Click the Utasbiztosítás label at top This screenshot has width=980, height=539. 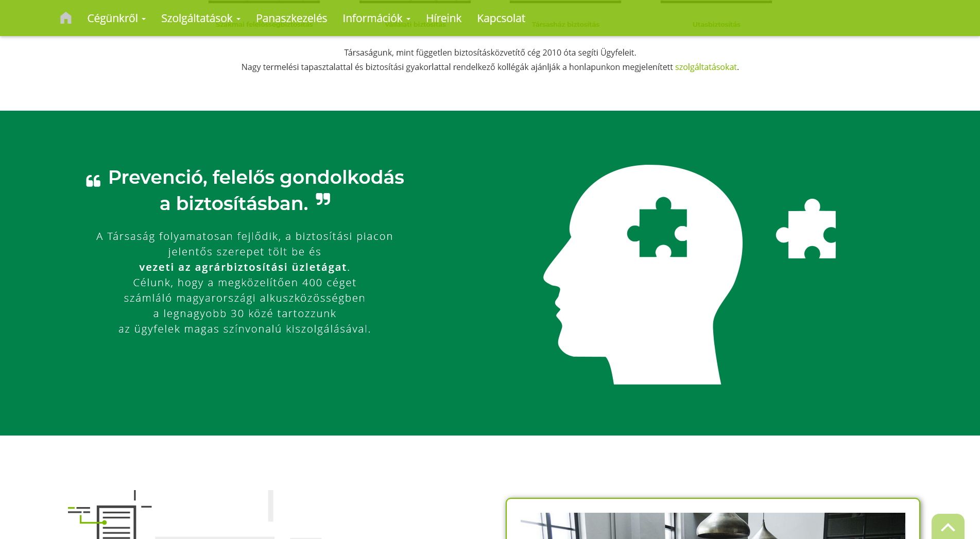pos(716,24)
